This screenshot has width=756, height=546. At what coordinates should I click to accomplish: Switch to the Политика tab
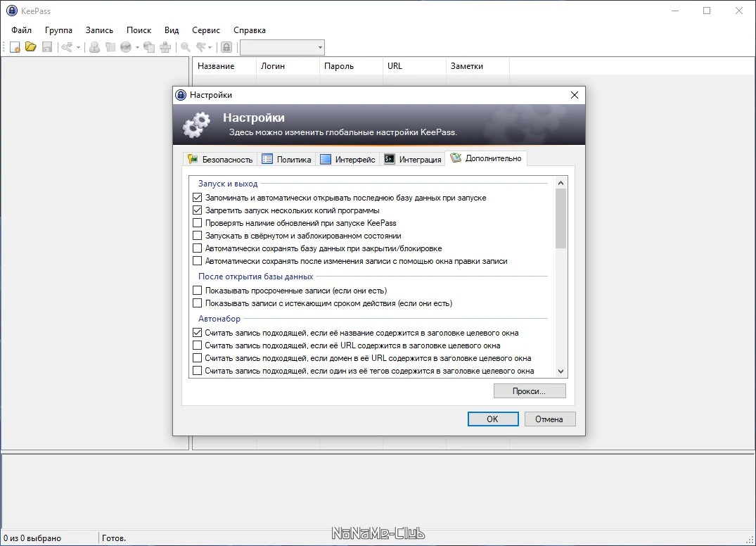pyautogui.click(x=286, y=159)
